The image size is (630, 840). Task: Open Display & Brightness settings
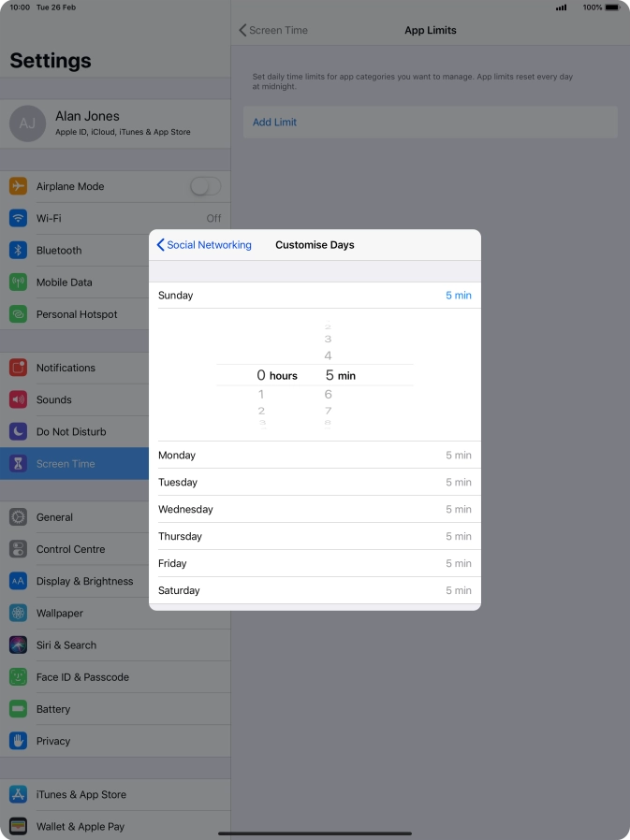coord(84,581)
